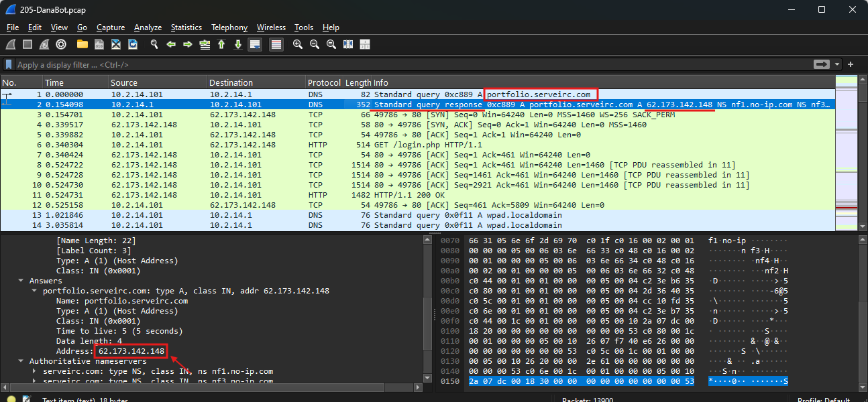Go back in packet history
The height and width of the screenshot is (402, 868).
click(171, 44)
